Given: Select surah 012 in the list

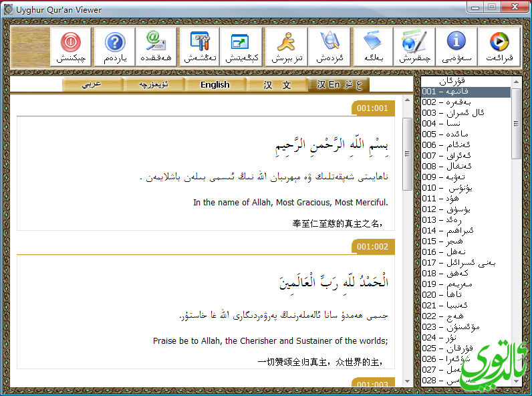Looking at the screenshot, I should click(x=466, y=209).
